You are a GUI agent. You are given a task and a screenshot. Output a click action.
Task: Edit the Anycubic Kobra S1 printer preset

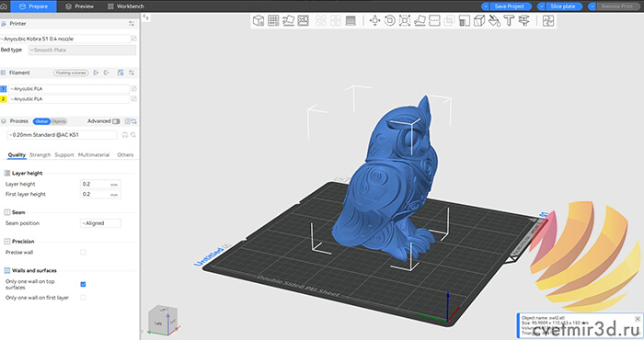(133, 39)
